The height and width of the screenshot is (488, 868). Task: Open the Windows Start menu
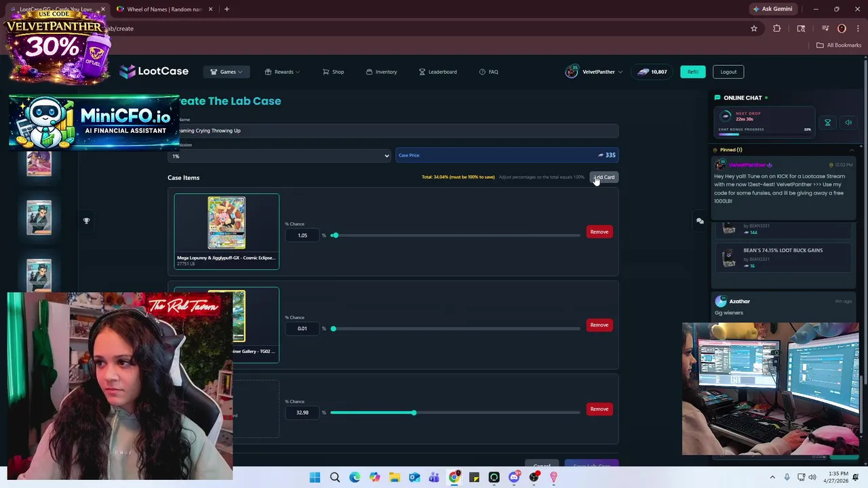(315, 478)
